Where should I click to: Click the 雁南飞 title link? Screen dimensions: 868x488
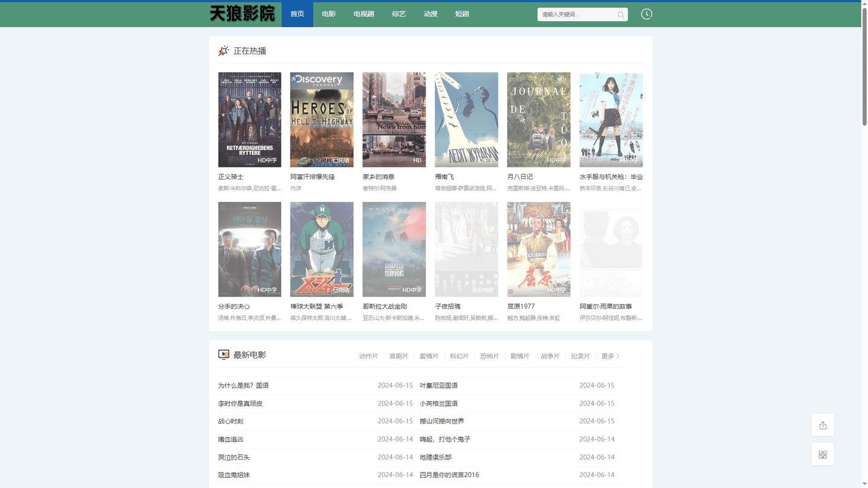(444, 177)
